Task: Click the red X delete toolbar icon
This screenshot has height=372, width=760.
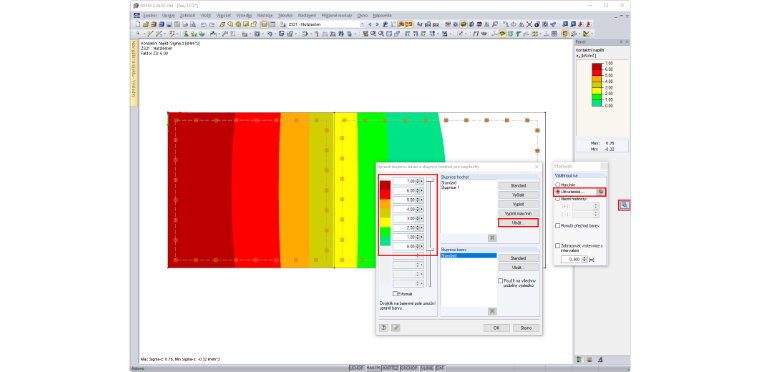Action: click(529, 24)
